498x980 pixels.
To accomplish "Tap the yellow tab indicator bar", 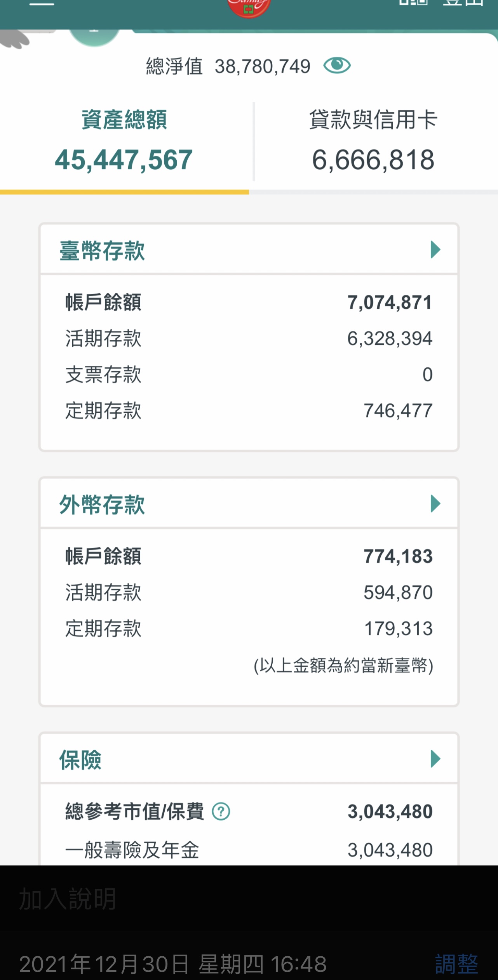I will click(x=124, y=192).
